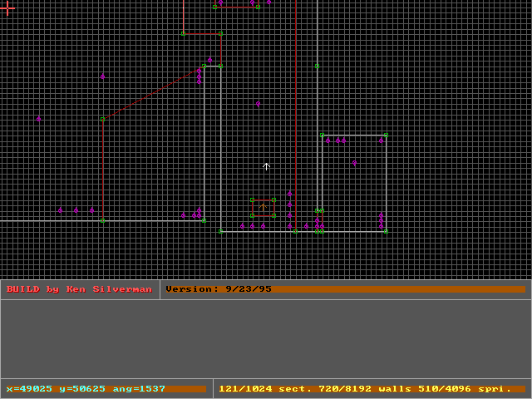Click the 'BUILD by Ken Silverman' title text
Image resolution: width=532 pixels, height=399 pixels.
tap(79, 289)
